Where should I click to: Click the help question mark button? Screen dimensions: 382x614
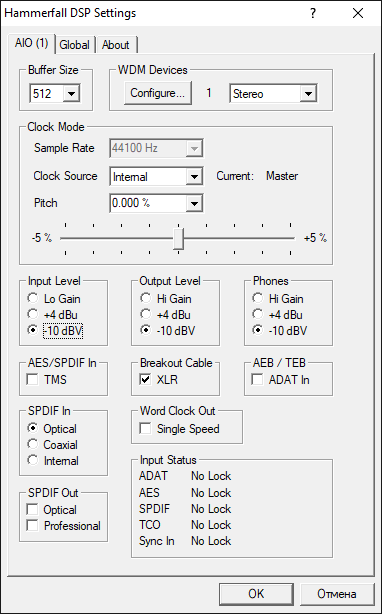point(313,13)
